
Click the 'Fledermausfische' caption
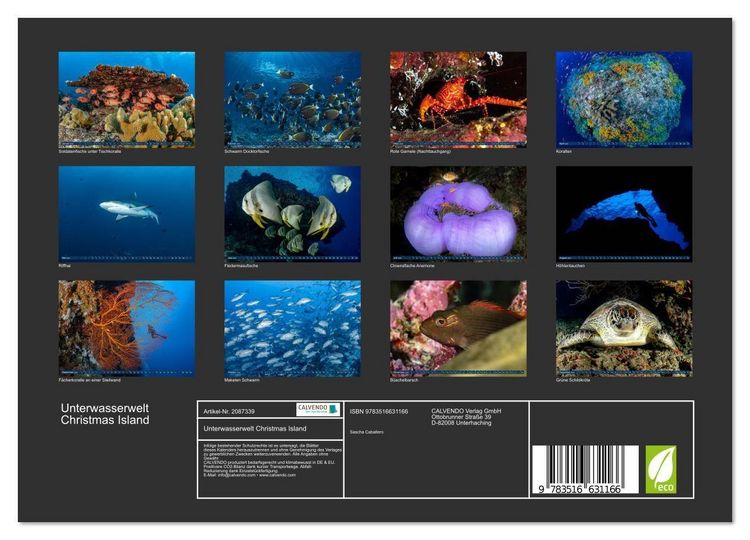(x=241, y=265)
